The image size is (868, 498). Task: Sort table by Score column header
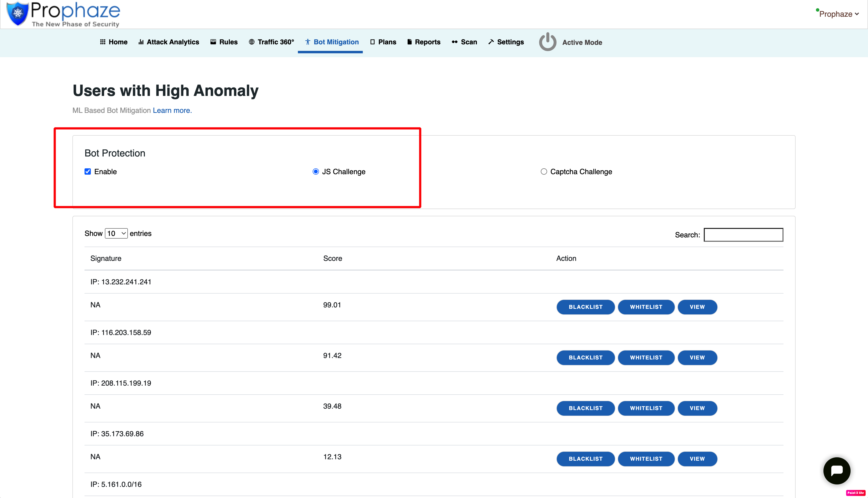(x=333, y=258)
